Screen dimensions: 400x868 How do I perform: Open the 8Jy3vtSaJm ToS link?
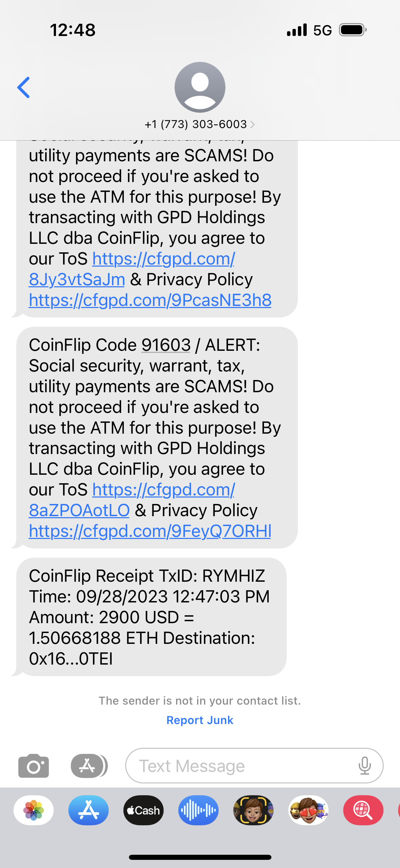(x=77, y=279)
